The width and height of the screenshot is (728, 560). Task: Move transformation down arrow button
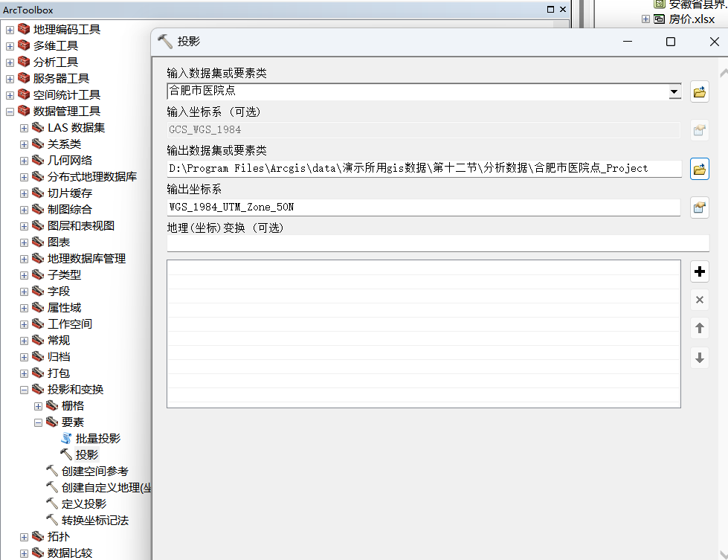pyautogui.click(x=699, y=358)
